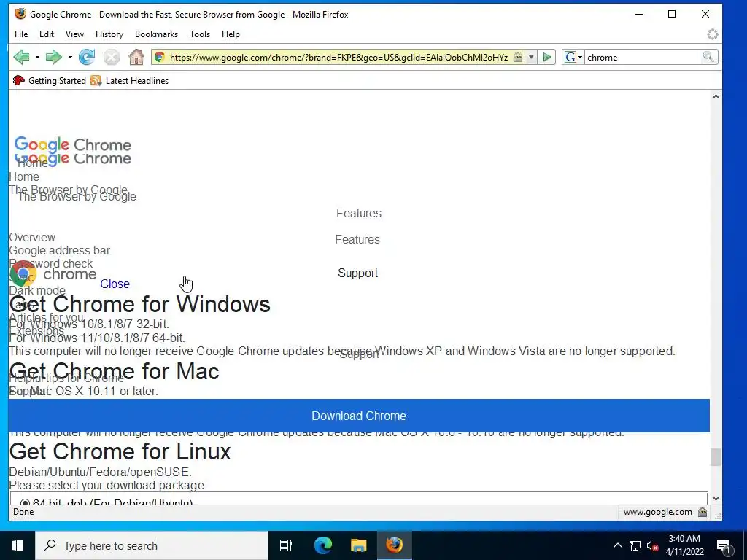Click the 'Get Chrome for Windows' heading
Viewport: 747px width, 560px height.
tap(139, 304)
